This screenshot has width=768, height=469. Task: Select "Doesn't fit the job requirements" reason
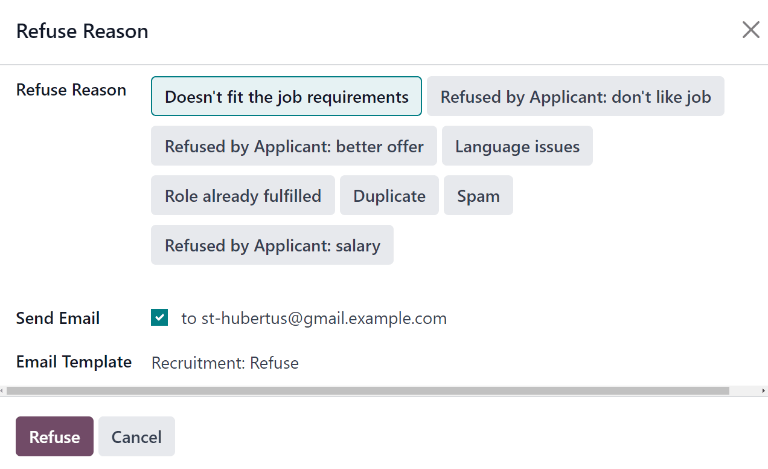pos(286,97)
